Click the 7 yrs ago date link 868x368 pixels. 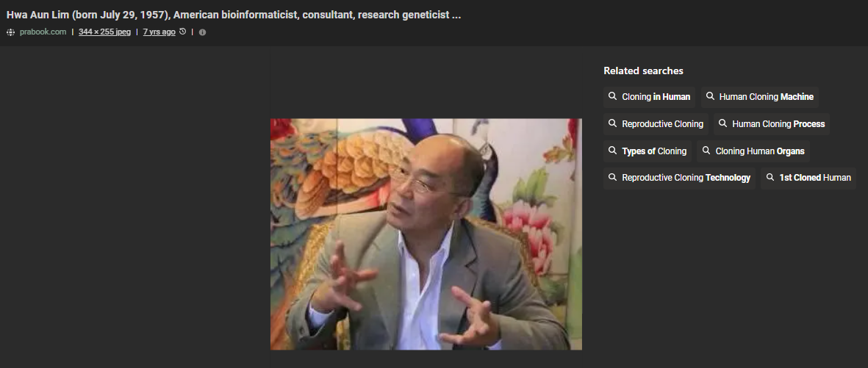click(159, 32)
